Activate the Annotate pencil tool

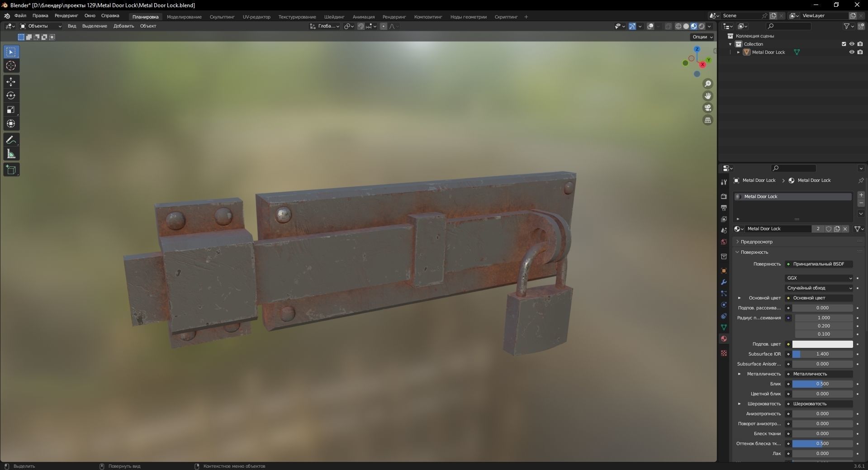tap(11, 140)
